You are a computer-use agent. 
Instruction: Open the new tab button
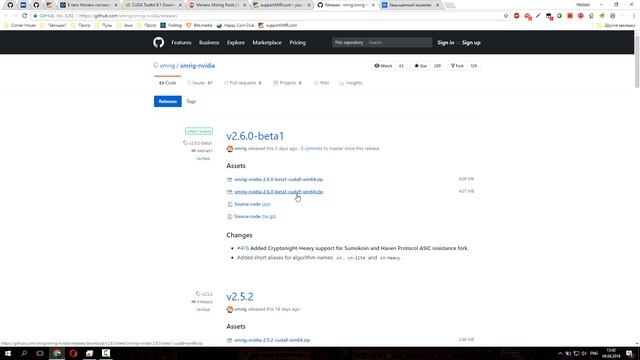[x=450, y=5]
